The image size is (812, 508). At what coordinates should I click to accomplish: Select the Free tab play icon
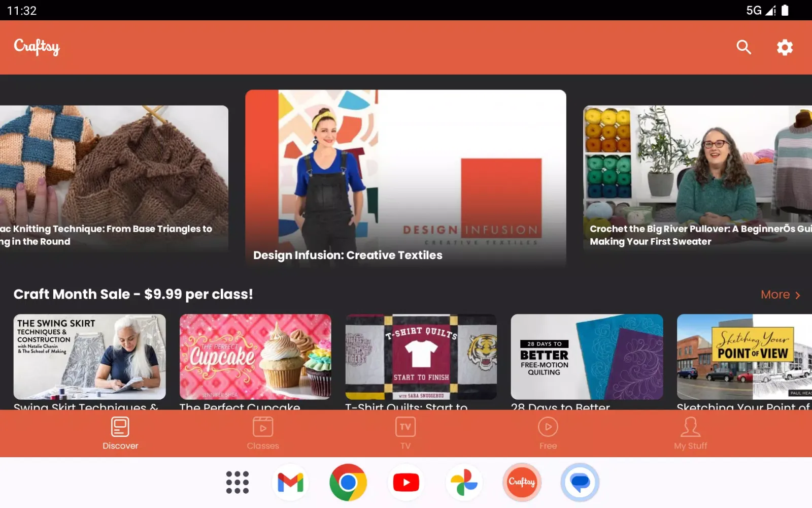pos(548,427)
